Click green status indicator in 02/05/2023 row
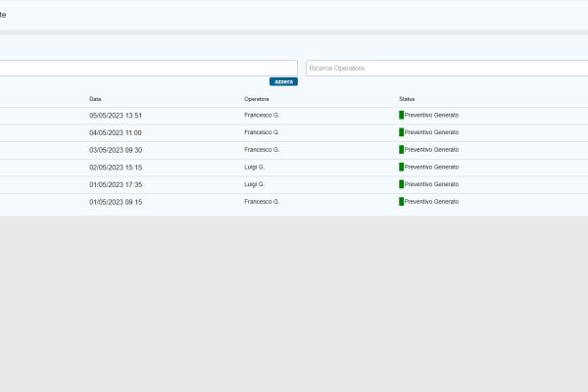588x392 pixels. click(401, 167)
